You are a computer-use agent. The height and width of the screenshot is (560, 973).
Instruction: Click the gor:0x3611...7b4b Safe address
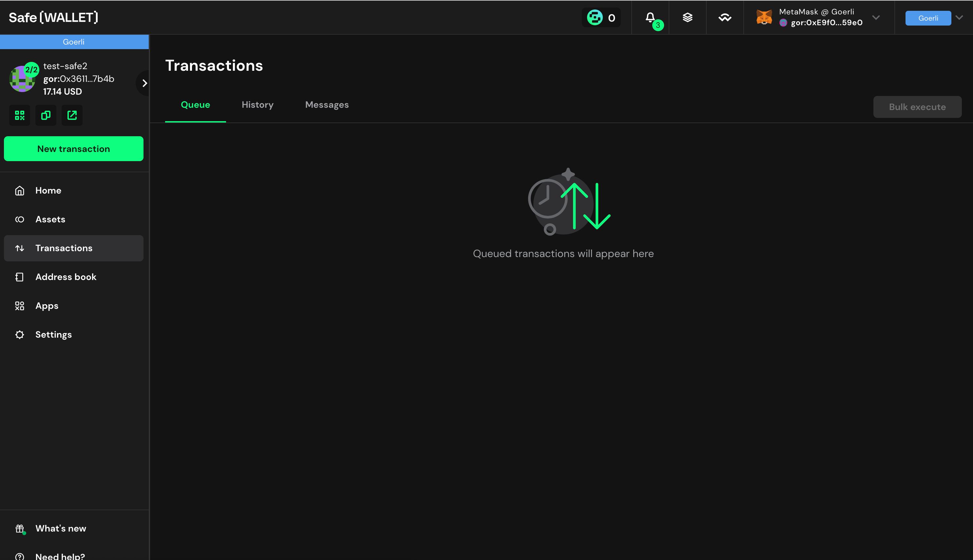(x=79, y=79)
